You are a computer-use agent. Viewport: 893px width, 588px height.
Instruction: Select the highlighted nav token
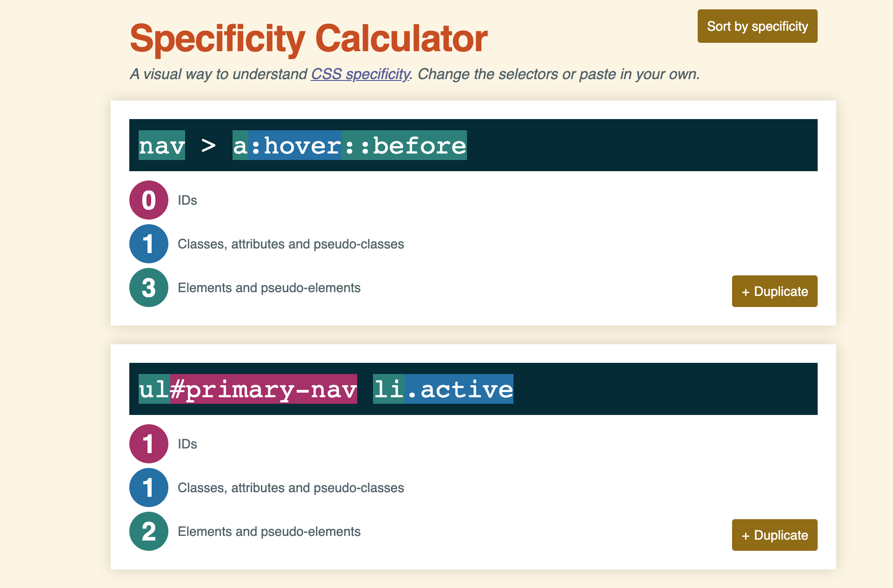click(161, 145)
